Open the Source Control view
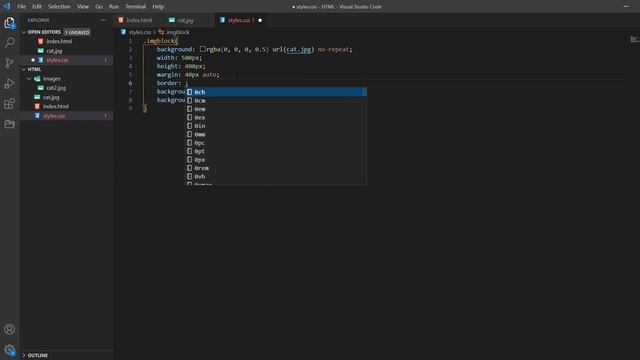Image resolution: width=640 pixels, height=360 pixels. [9, 63]
